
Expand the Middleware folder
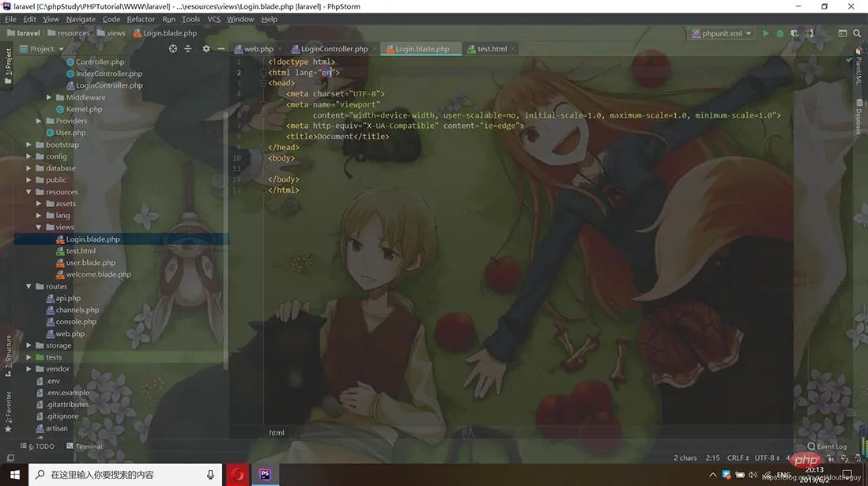[49, 97]
